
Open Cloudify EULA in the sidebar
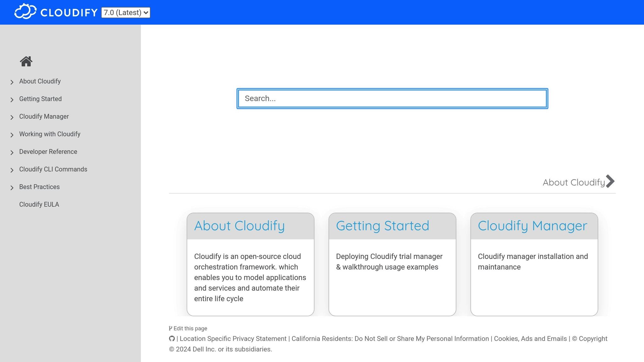[39, 205]
